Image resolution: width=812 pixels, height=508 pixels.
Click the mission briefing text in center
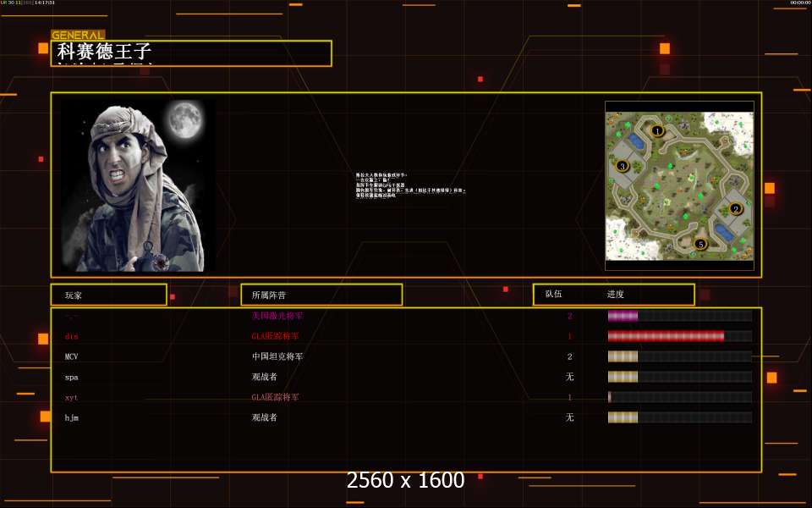pyautogui.click(x=410, y=185)
